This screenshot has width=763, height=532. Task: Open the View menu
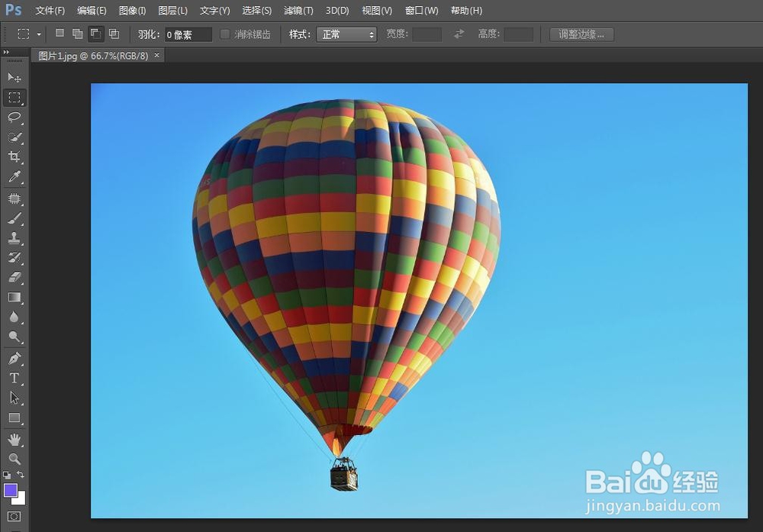(x=377, y=10)
